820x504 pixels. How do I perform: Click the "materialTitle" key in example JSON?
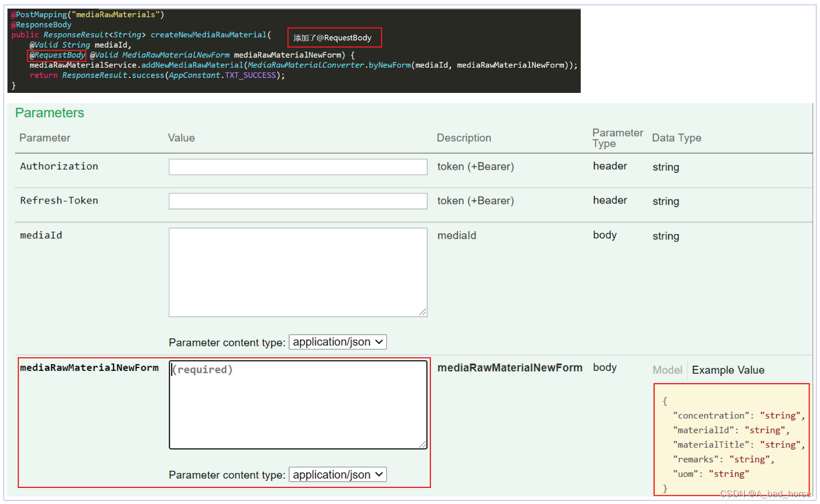click(x=711, y=445)
